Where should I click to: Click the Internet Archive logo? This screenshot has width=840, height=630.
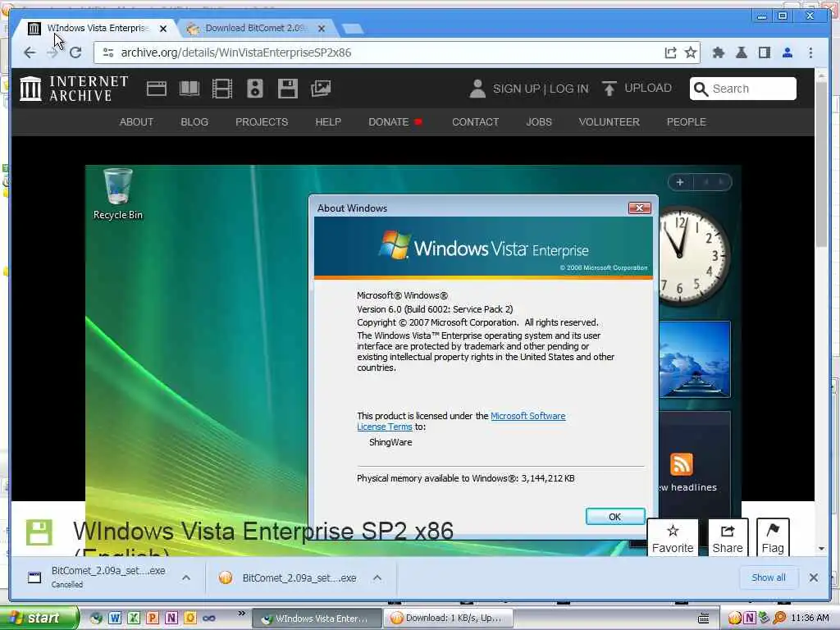click(x=74, y=89)
